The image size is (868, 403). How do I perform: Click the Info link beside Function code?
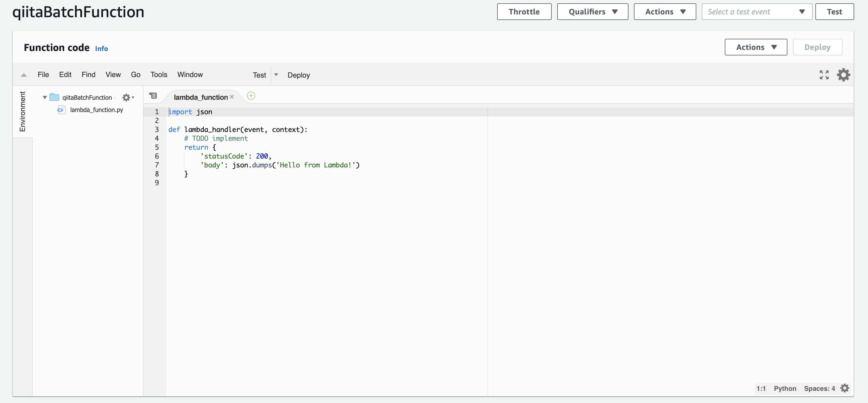101,49
